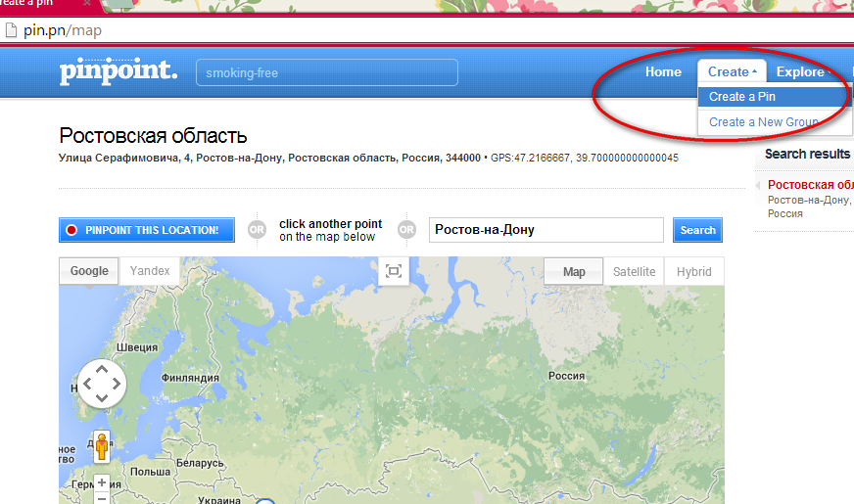The height and width of the screenshot is (504, 854).
Task: Open the Explore dropdown menu
Action: (803, 71)
